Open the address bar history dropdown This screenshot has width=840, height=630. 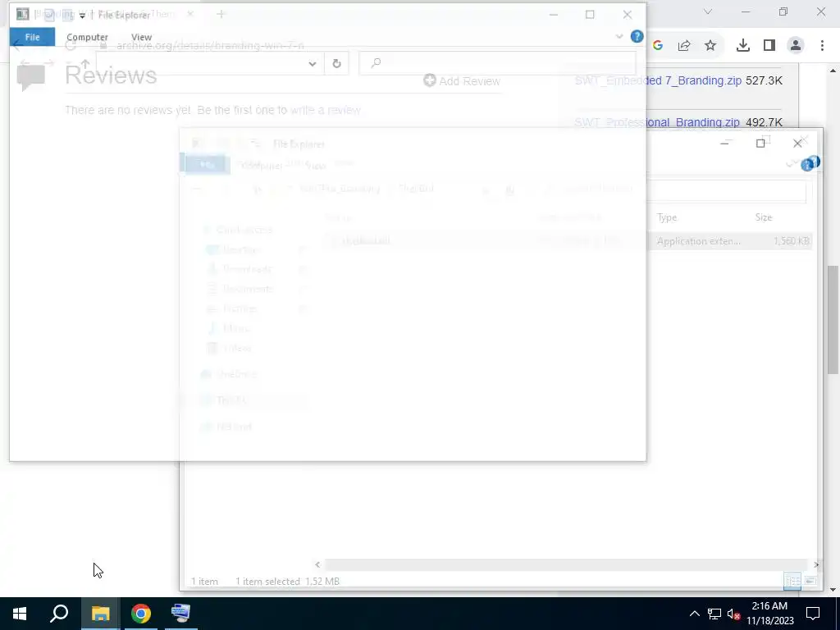(313, 64)
